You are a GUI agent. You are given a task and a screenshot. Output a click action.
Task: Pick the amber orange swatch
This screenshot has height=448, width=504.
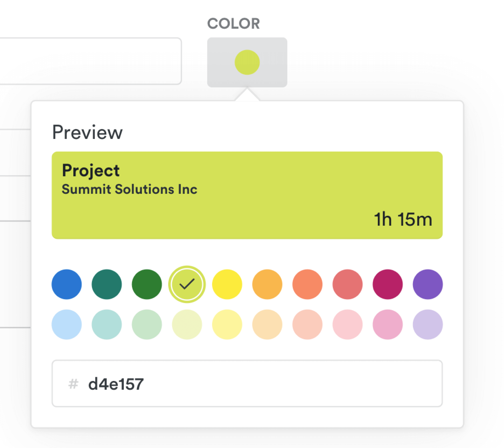click(x=267, y=284)
